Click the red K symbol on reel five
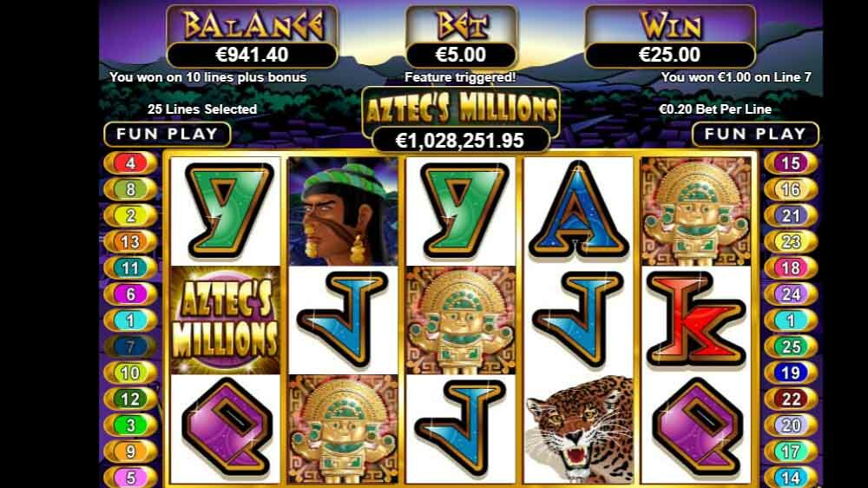This screenshot has width=868, height=488. tap(696, 320)
